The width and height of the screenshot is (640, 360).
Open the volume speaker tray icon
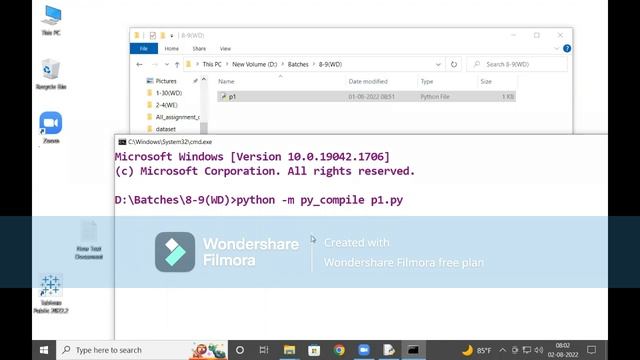(x=539, y=350)
